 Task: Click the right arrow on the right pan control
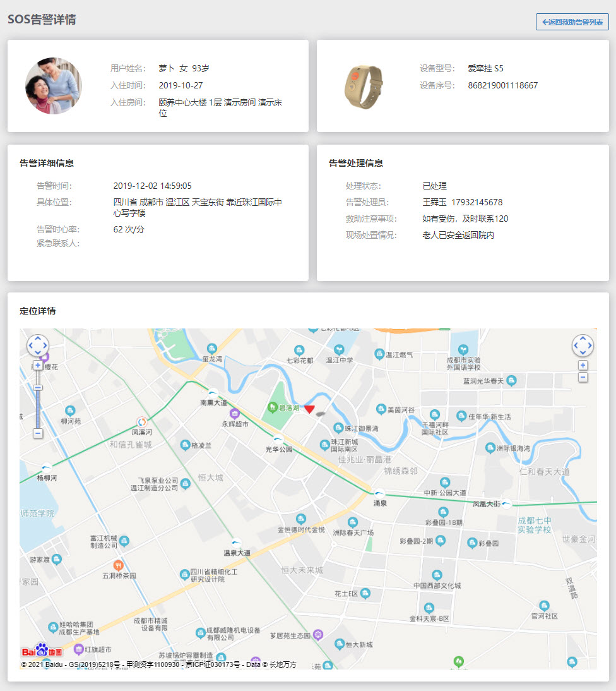[x=591, y=345]
